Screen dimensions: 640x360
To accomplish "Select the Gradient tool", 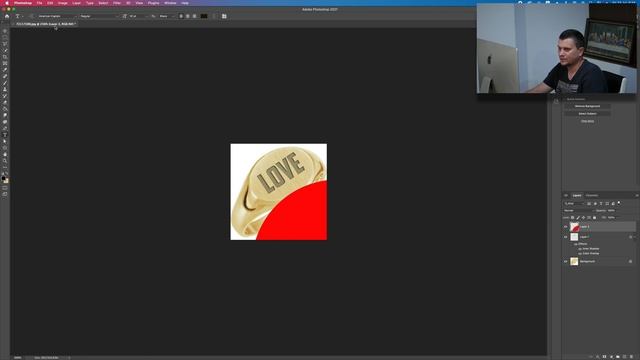I will [x=5, y=109].
